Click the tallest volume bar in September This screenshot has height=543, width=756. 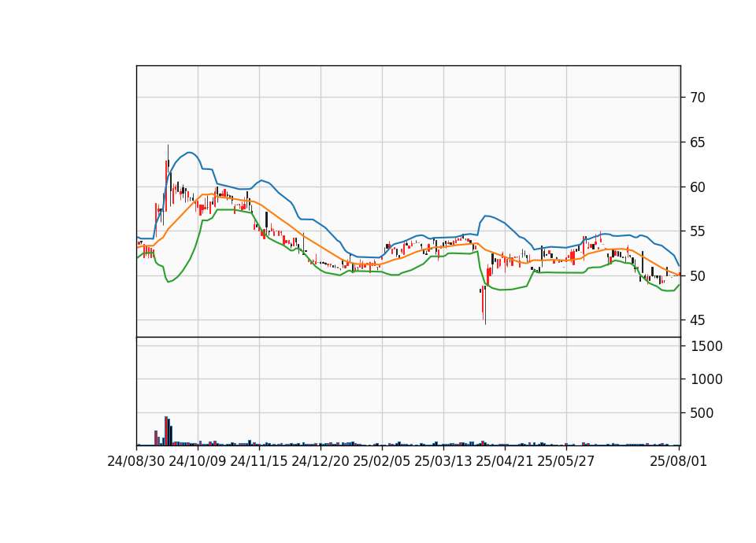coord(166,430)
